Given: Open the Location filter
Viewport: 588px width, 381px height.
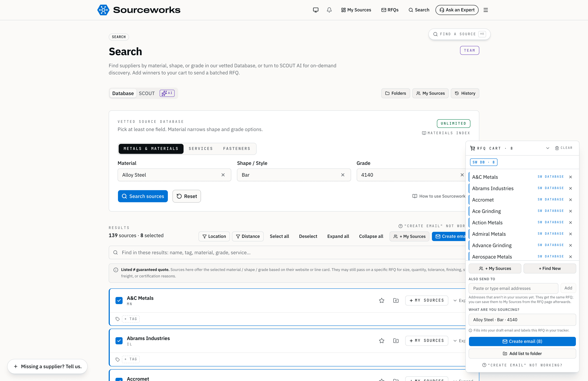Looking at the screenshot, I should (214, 236).
